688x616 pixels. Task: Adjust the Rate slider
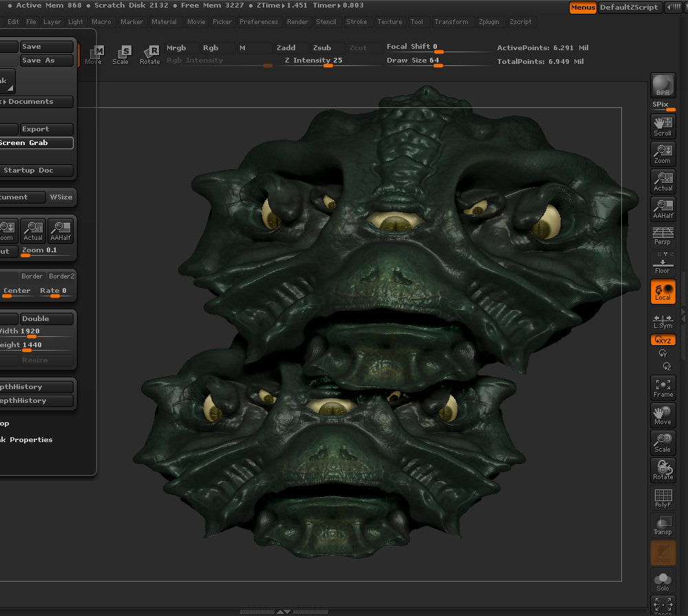click(55, 291)
